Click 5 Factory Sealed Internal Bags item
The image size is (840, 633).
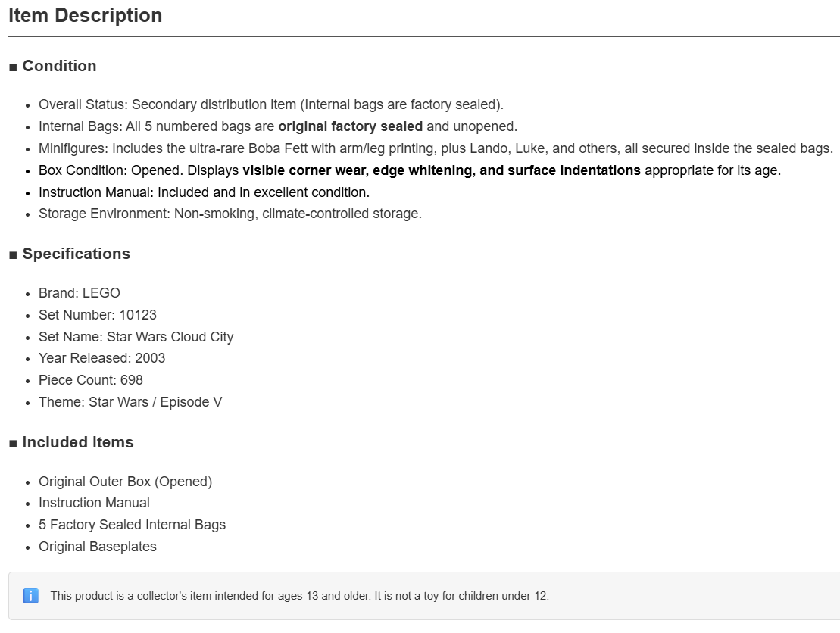pos(133,525)
